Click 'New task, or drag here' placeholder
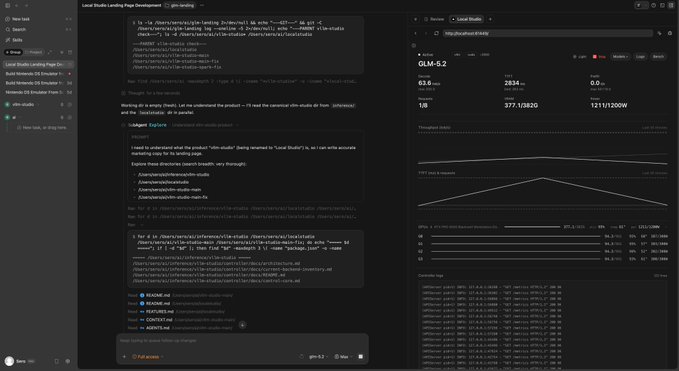This screenshot has width=679, height=371. [x=42, y=128]
